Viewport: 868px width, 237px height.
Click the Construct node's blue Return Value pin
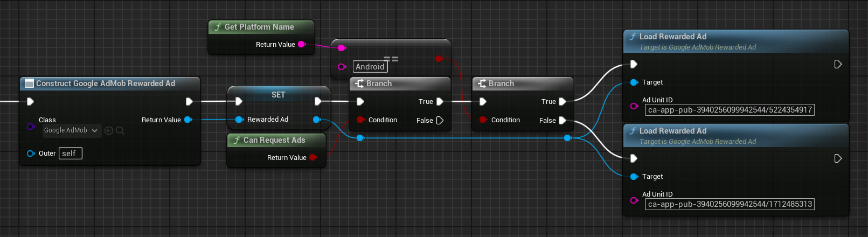pyautogui.click(x=188, y=120)
